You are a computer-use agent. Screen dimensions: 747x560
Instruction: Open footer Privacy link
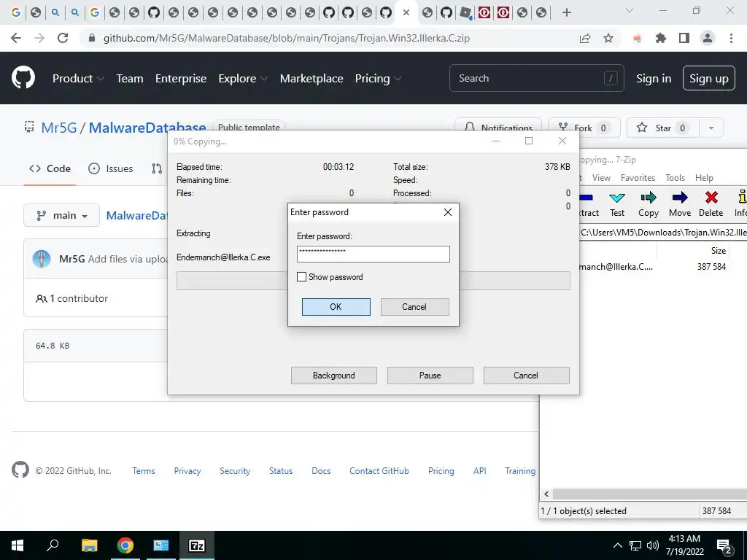pos(187,471)
